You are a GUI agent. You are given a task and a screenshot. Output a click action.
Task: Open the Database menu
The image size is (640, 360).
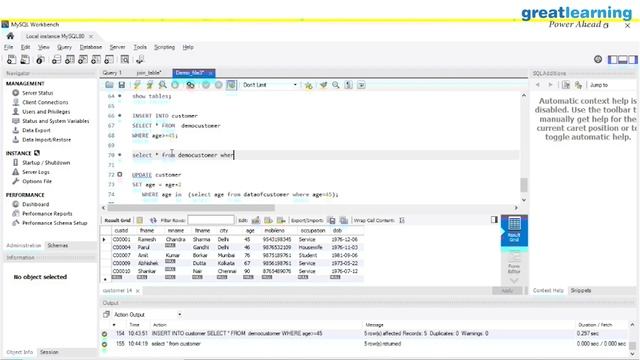point(91,47)
